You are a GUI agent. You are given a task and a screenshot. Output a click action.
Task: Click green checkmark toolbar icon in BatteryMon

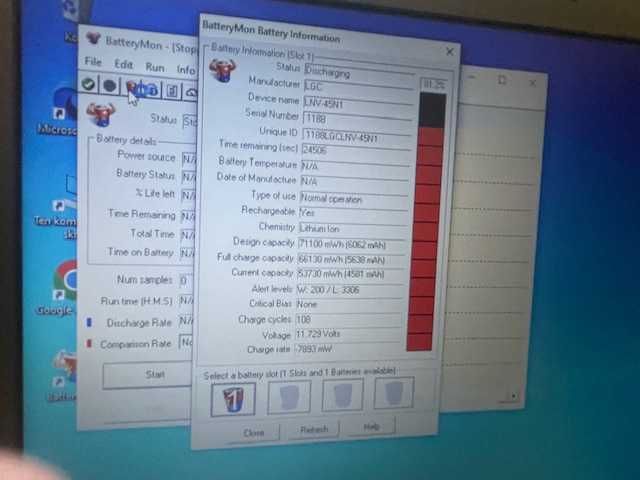(88, 84)
